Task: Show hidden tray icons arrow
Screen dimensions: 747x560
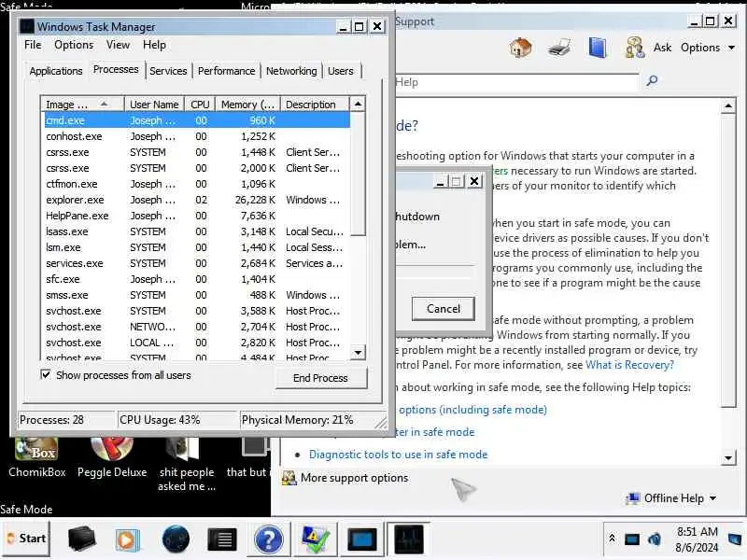Action: (x=612, y=539)
